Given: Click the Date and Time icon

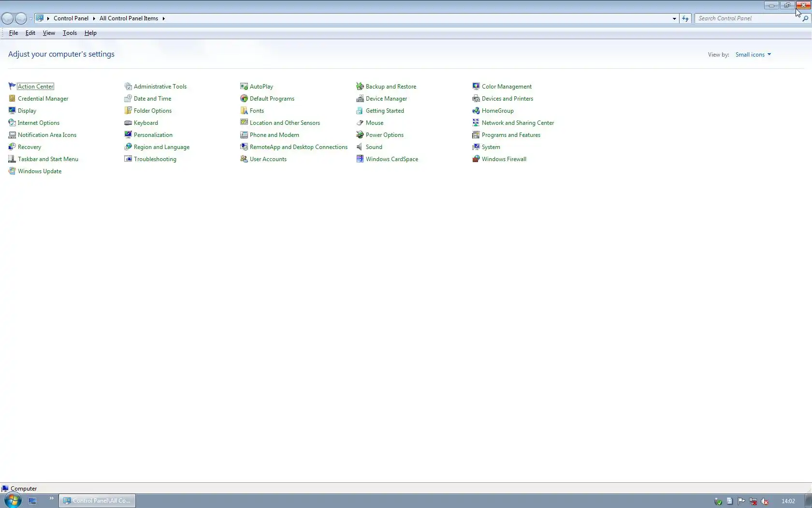Looking at the screenshot, I should (128, 98).
